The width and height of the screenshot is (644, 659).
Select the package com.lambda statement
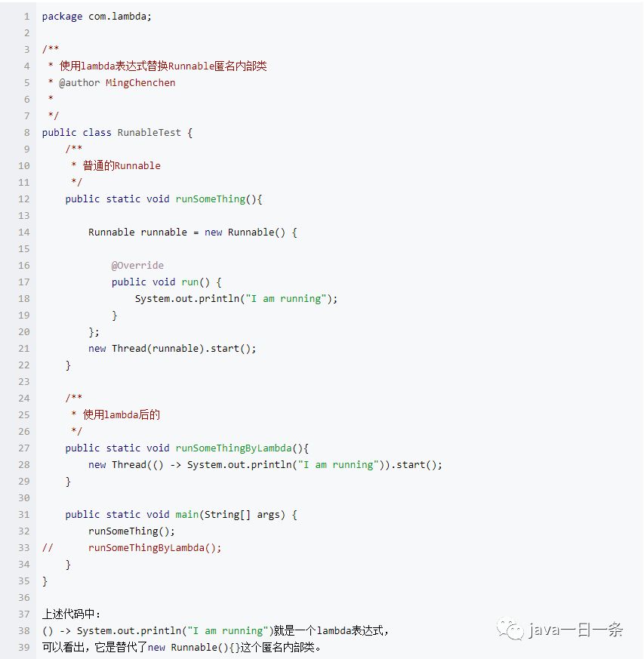coord(97,17)
